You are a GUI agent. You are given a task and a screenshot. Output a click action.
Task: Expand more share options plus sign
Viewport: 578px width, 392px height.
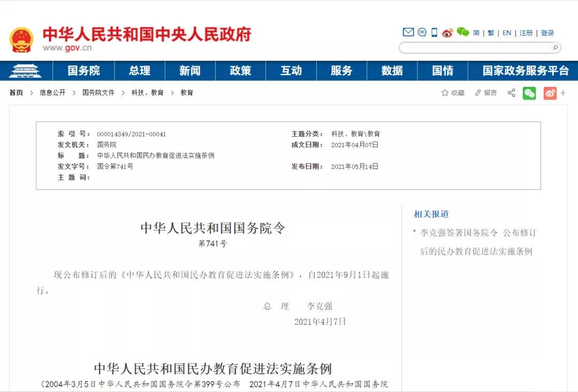coord(563,93)
